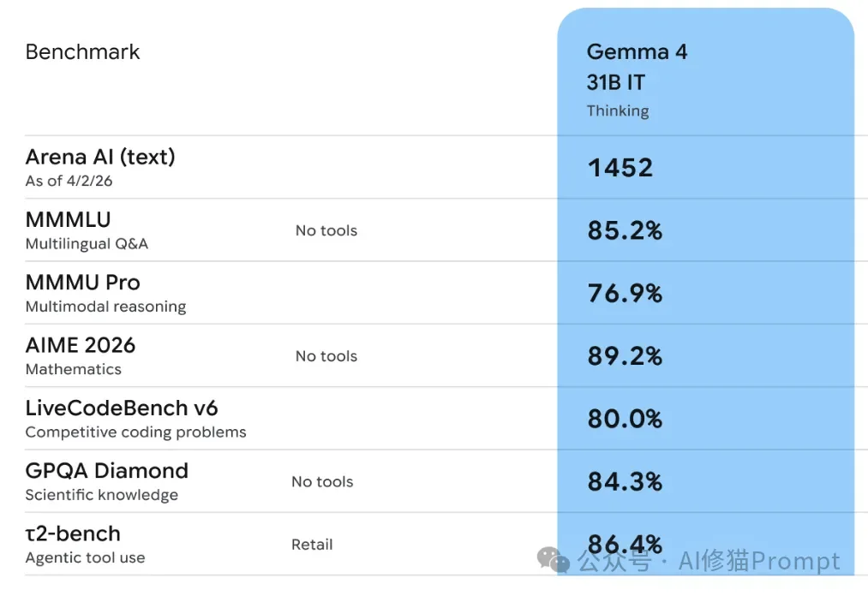
Task: Click the "No tools" note beside MMMLU
Action: [326, 230]
